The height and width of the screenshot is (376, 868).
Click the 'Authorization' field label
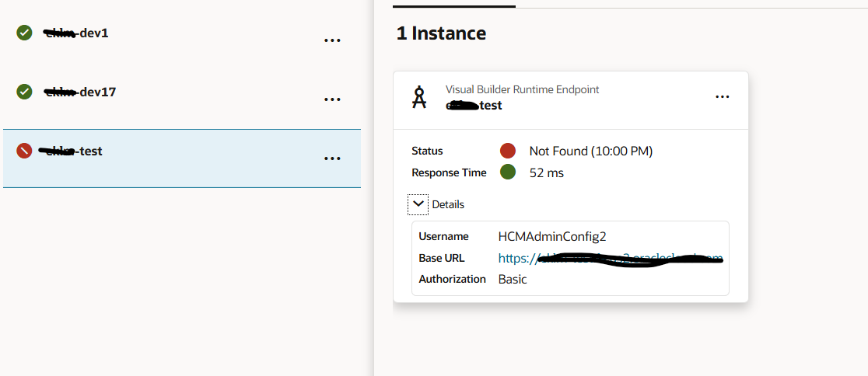tap(452, 279)
